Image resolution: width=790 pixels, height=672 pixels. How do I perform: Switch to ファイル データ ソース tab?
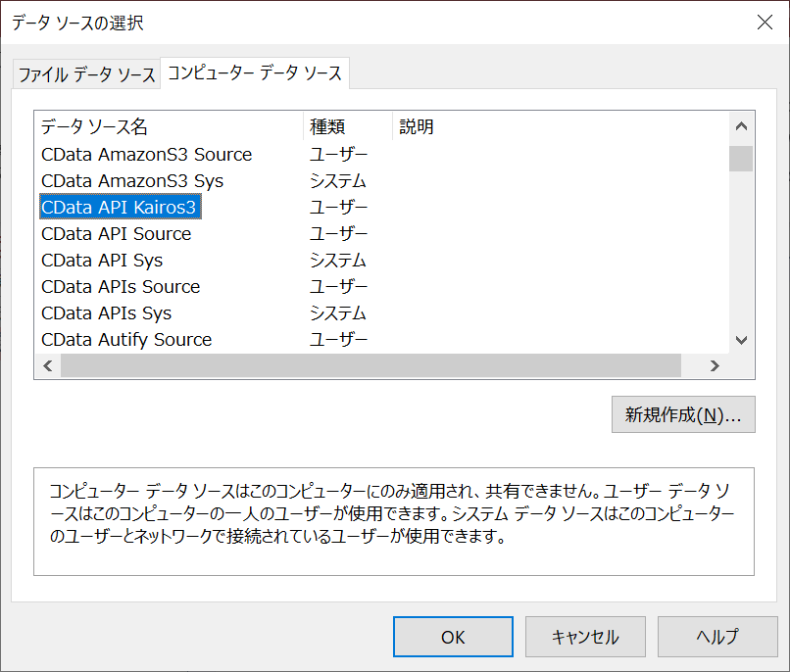[85, 74]
